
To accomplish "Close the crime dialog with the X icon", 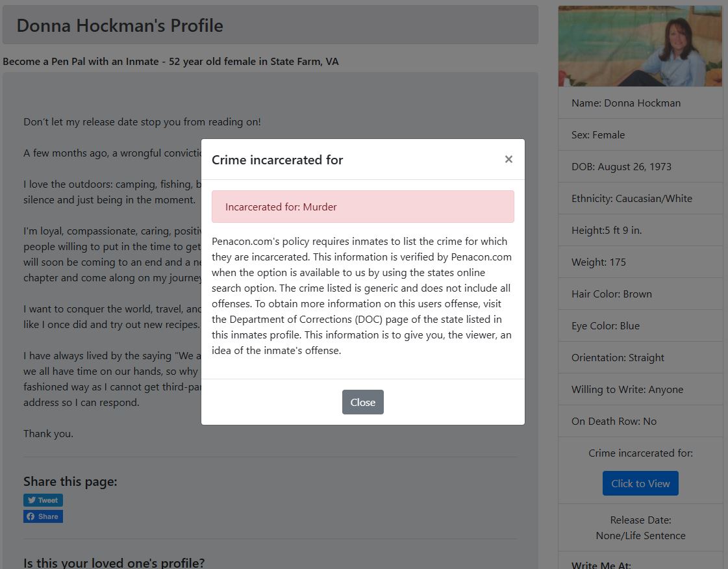I will click(508, 159).
